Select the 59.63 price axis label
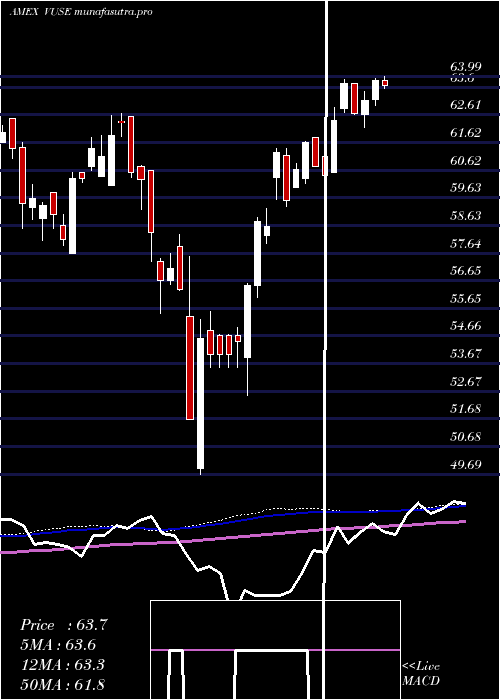500x700 pixels. [x=466, y=188]
